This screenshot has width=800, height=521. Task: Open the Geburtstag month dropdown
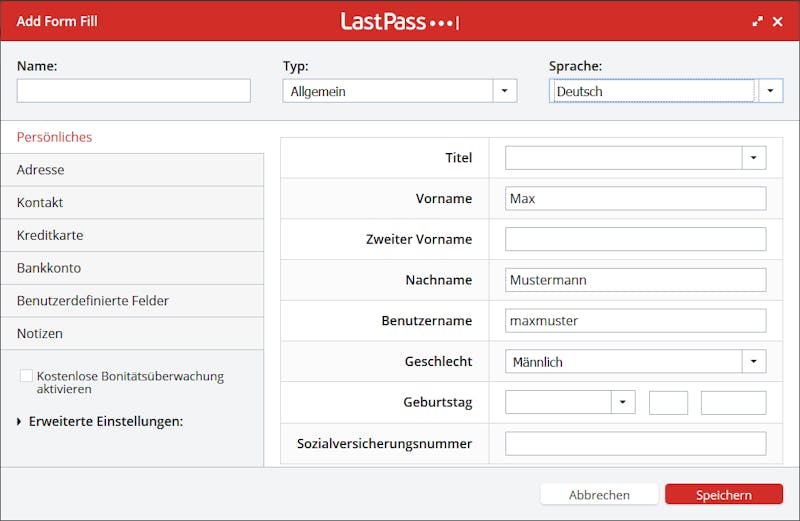point(623,402)
